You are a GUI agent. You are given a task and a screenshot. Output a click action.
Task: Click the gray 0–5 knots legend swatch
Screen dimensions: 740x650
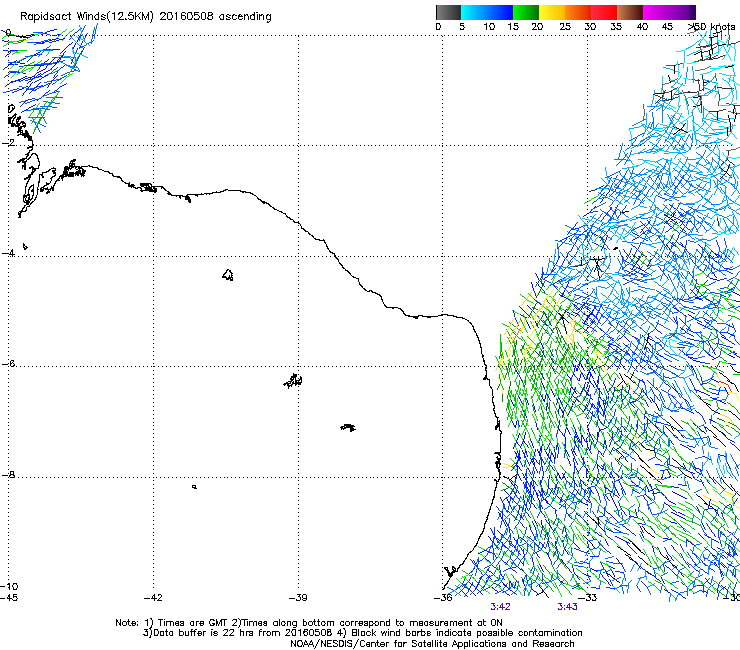click(448, 12)
